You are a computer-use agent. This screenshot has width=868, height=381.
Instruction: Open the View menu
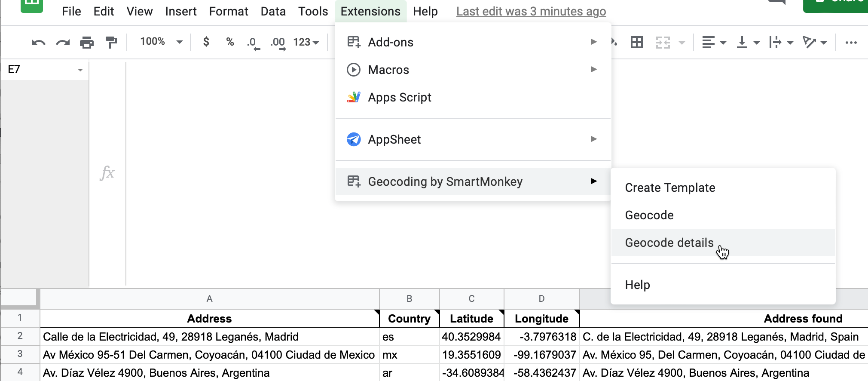(x=140, y=11)
